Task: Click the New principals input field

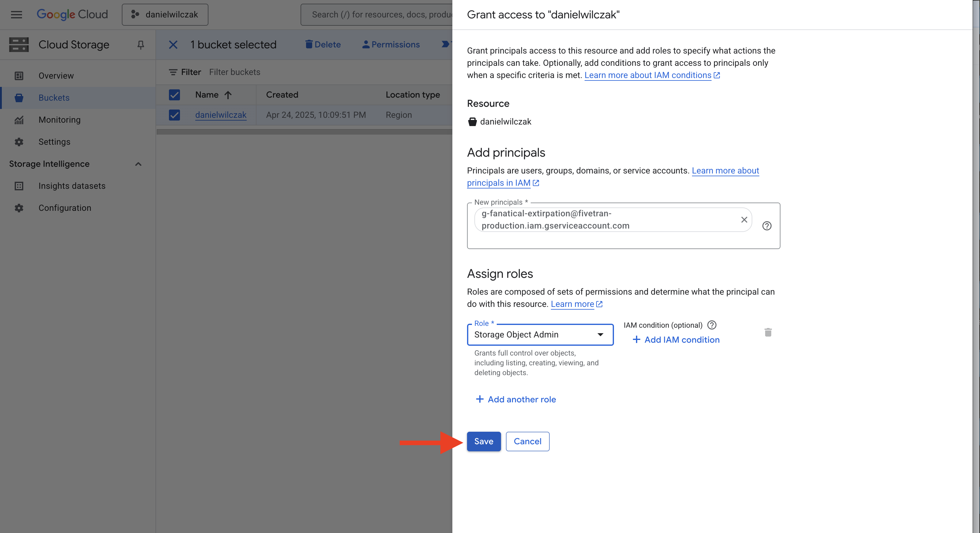Action: pyautogui.click(x=623, y=226)
